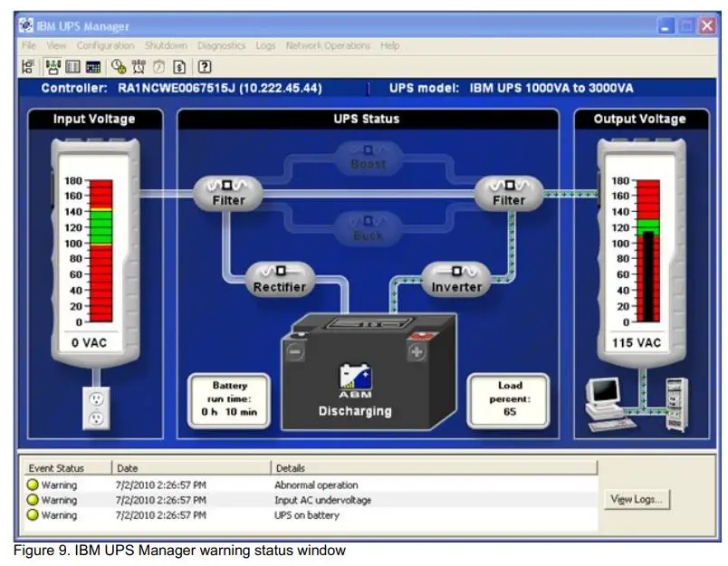This screenshot has height=566, width=728.
Task: Click the UPS Status panel header
Action: point(368,119)
